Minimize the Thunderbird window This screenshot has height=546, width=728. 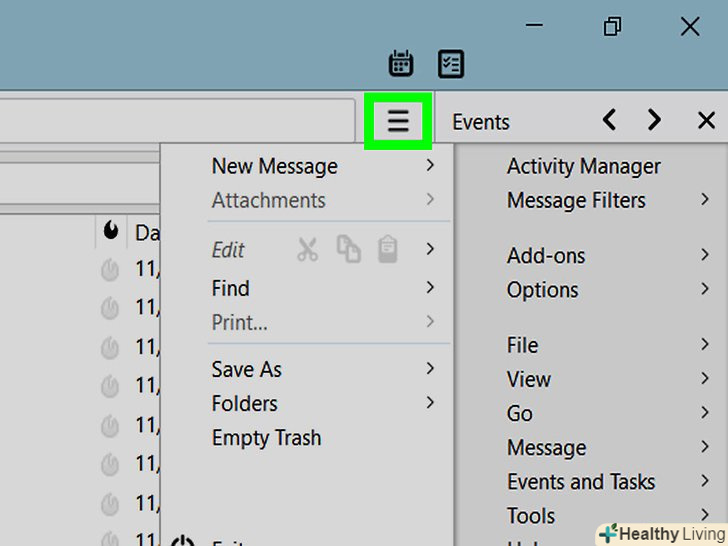click(x=534, y=26)
